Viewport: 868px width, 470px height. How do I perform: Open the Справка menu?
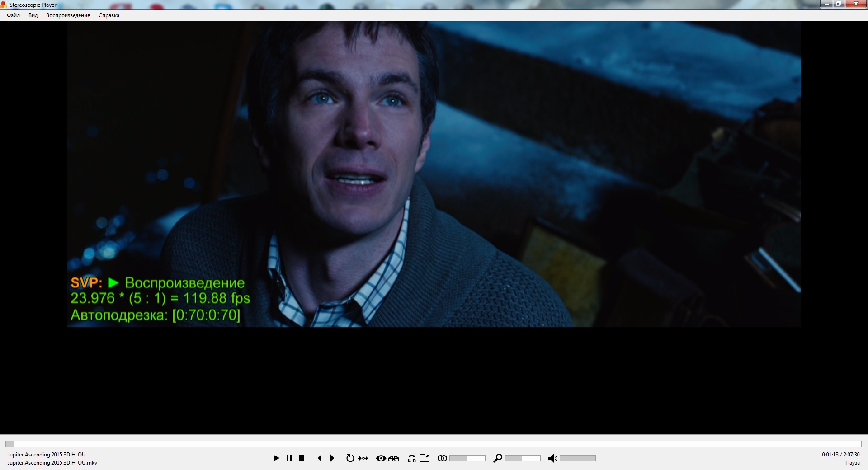click(108, 15)
